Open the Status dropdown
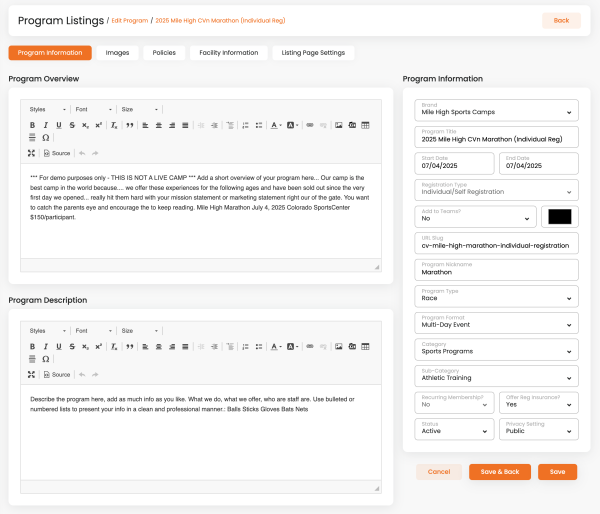This screenshot has height=514, width=600. coord(454,429)
